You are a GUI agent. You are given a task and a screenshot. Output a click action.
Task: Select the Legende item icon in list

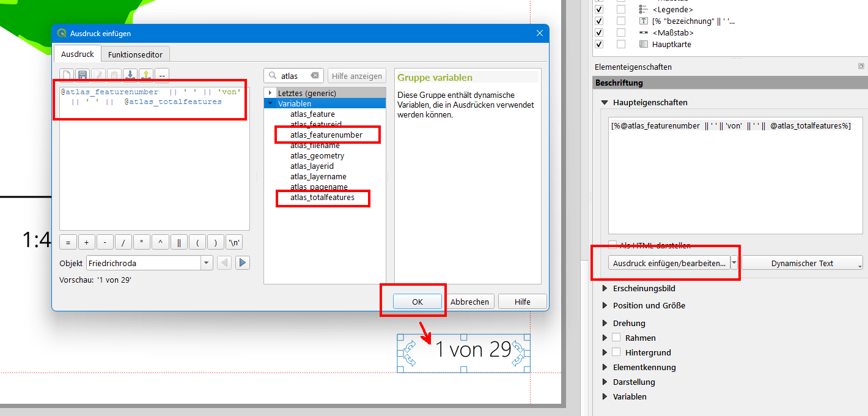(x=643, y=9)
